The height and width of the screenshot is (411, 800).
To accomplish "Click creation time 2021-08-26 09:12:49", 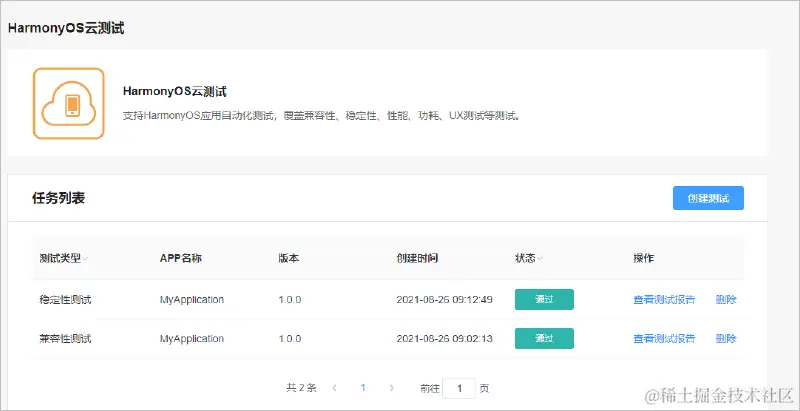I will [444, 299].
